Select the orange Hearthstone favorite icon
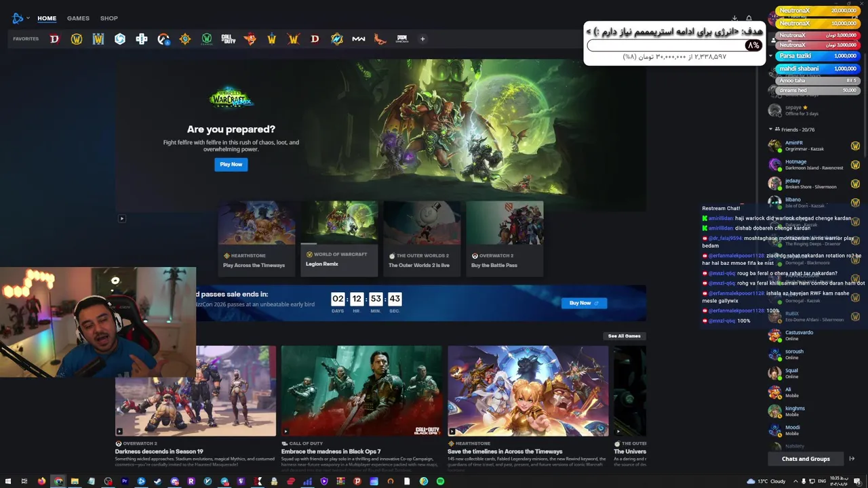The image size is (868, 488). click(x=185, y=39)
